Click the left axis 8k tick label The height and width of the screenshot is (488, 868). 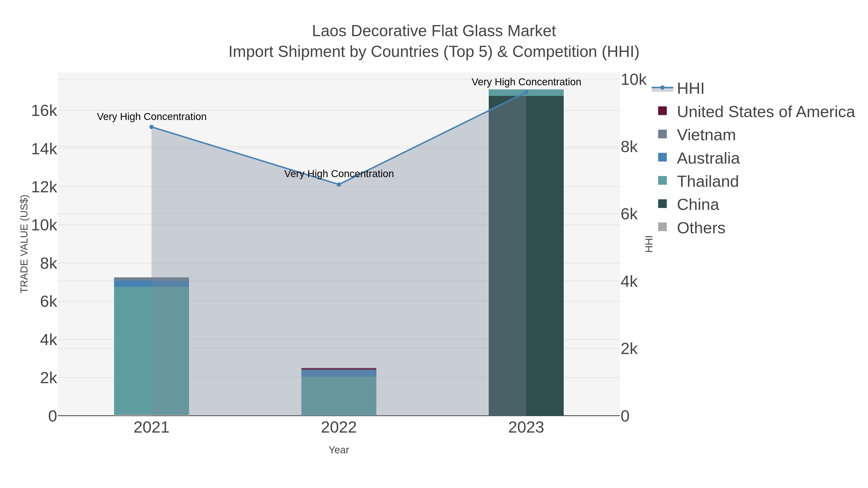pos(48,263)
